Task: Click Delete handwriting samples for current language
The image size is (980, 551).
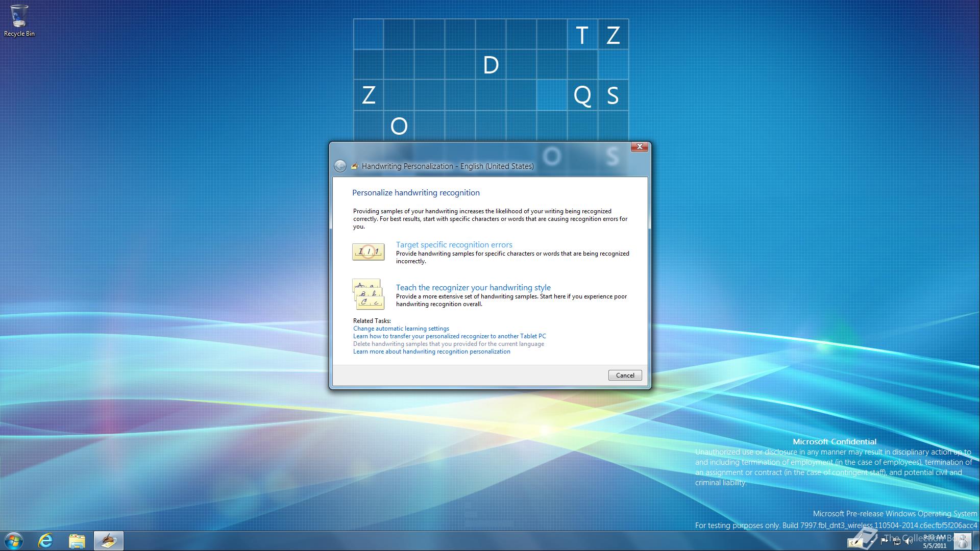Action: pyautogui.click(x=448, y=344)
